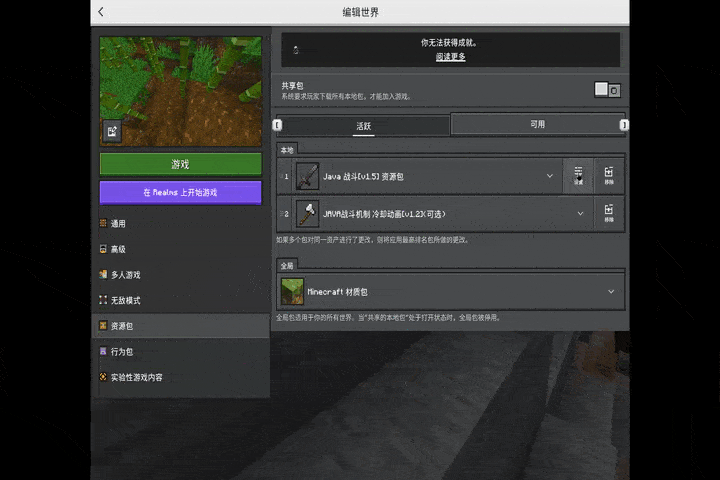Expand the Minecraft 材质包 entry
Image resolution: width=720 pixels, height=480 pixels.
pos(611,291)
